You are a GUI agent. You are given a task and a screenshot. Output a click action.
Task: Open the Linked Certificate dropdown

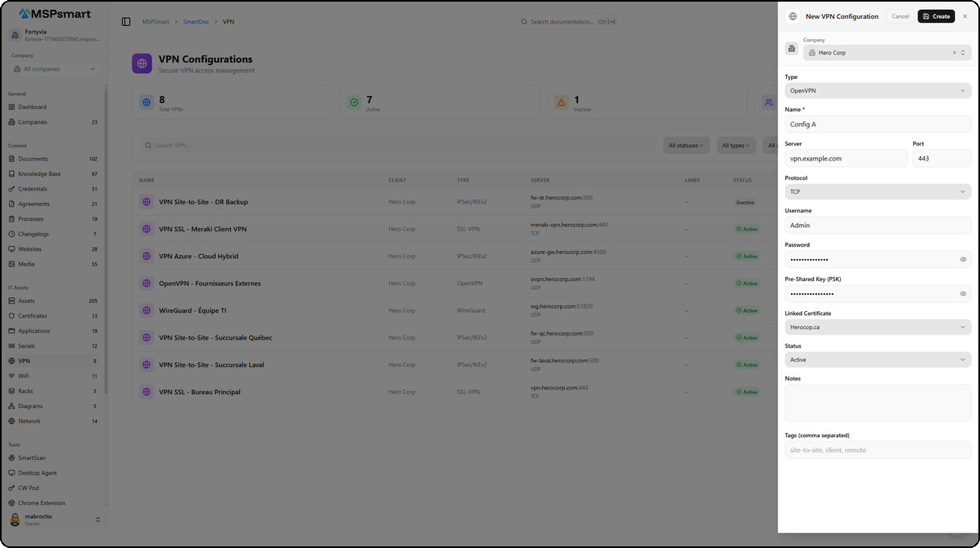click(x=877, y=327)
